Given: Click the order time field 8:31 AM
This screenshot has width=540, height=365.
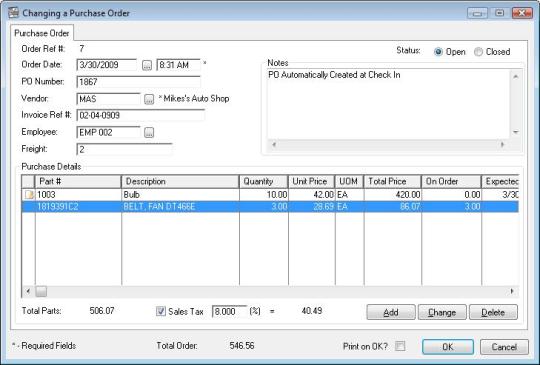Looking at the screenshot, I should (178, 65).
